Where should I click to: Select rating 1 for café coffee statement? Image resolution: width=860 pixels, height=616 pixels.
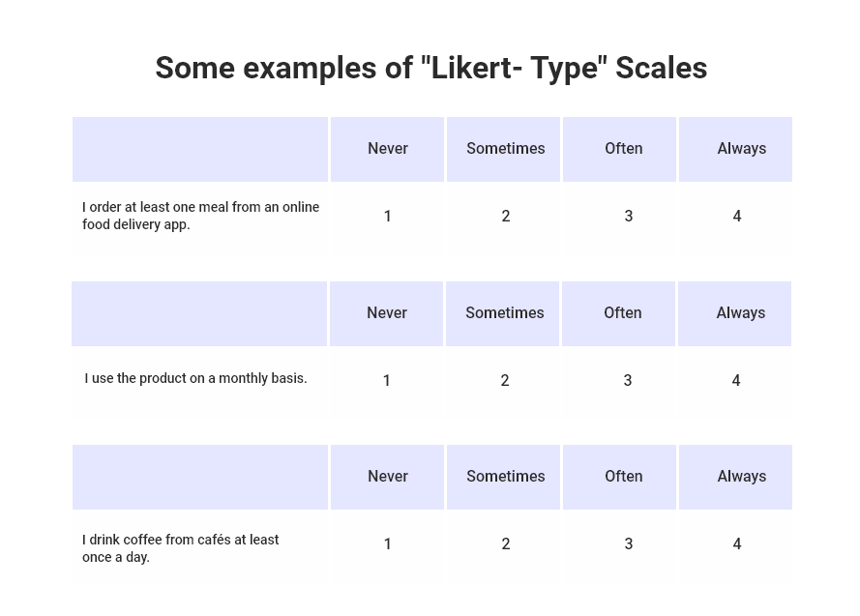click(388, 544)
